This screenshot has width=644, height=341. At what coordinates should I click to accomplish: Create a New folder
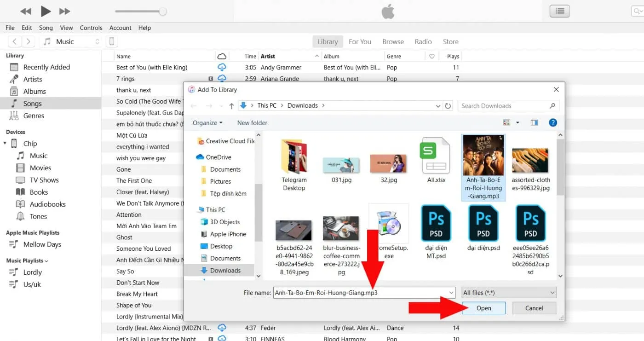tap(252, 122)
